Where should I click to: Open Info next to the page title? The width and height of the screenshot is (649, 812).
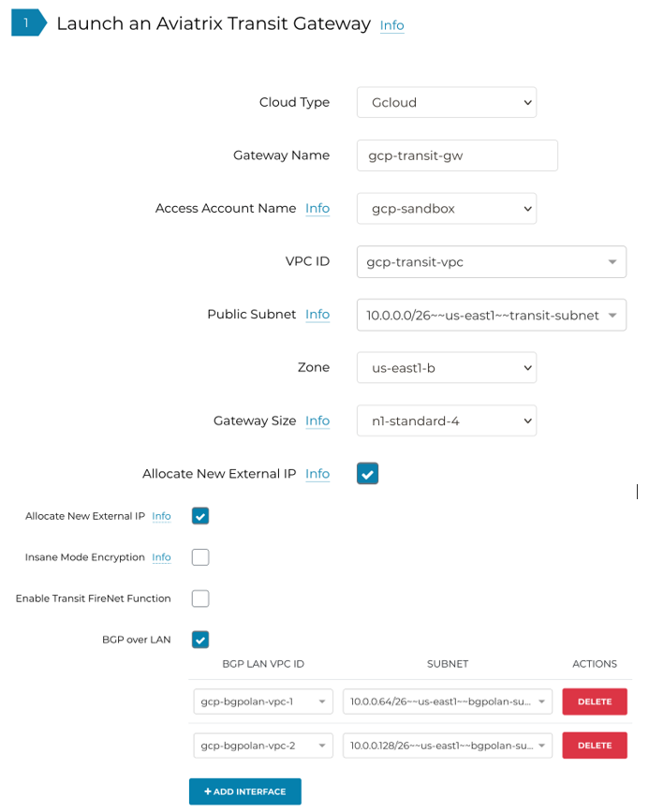point(391,25)
